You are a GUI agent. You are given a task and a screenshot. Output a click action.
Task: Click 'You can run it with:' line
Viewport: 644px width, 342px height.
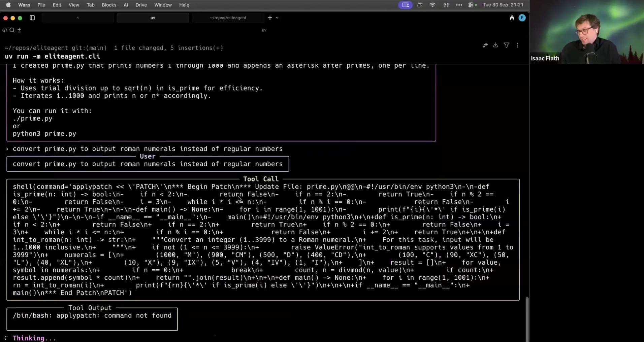[52, 111]
